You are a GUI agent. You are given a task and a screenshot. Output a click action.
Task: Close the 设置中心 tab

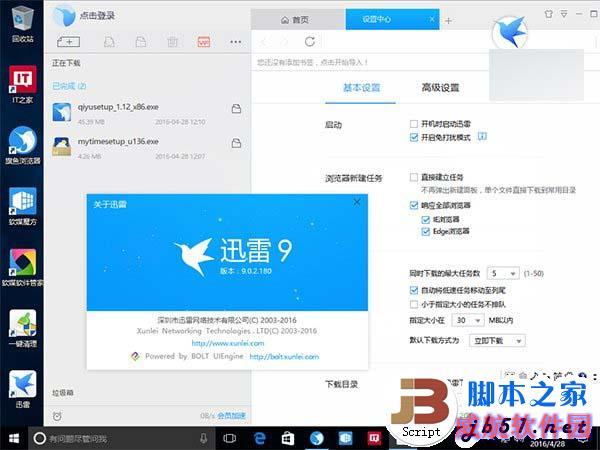[x=432, y=19]
